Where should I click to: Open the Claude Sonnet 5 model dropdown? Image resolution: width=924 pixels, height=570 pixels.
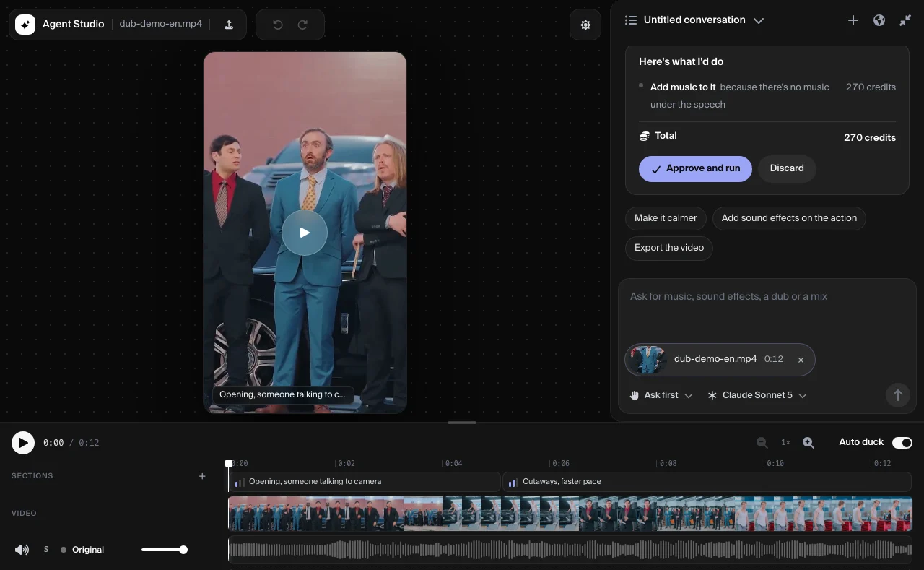pos(757,395)
